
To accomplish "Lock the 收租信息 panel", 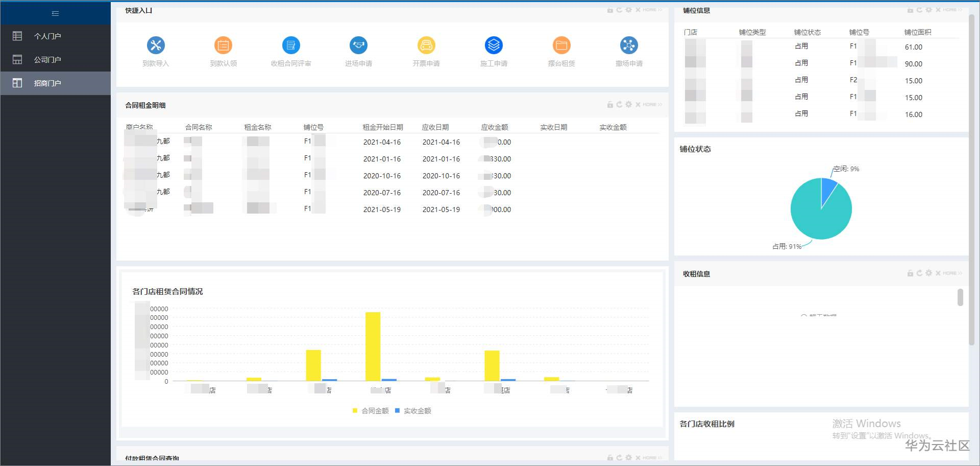I will pos(910,273).
